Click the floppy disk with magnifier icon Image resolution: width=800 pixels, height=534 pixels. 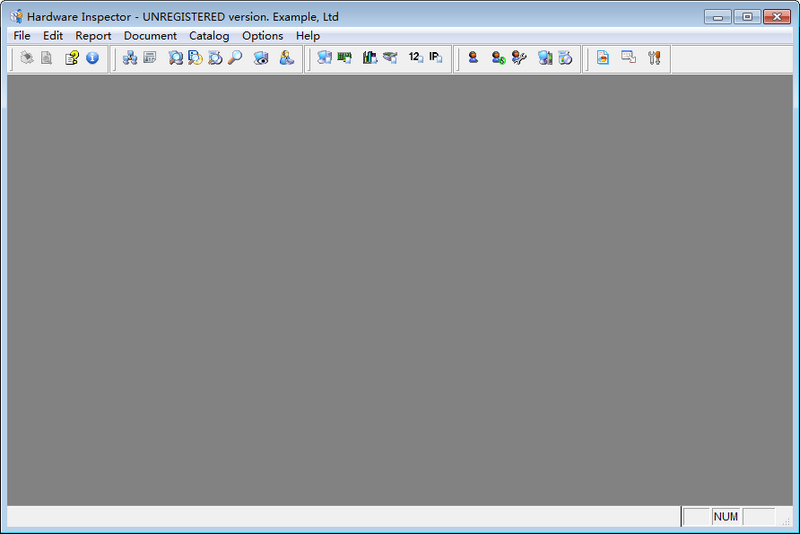195,58
